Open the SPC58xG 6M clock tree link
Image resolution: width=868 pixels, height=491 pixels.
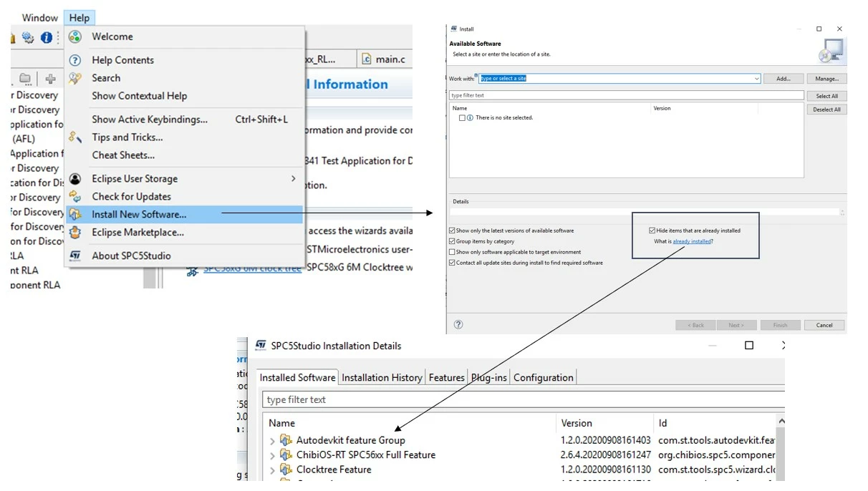(x=252, y=268)
